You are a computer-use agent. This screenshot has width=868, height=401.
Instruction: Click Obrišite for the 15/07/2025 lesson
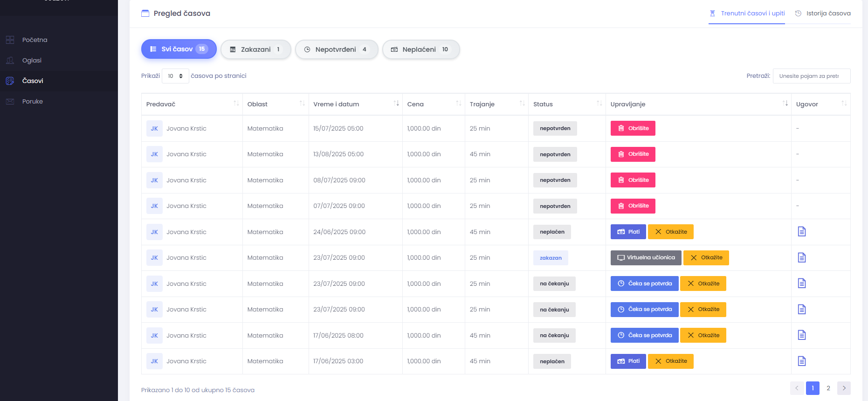(x=633, y=128)
